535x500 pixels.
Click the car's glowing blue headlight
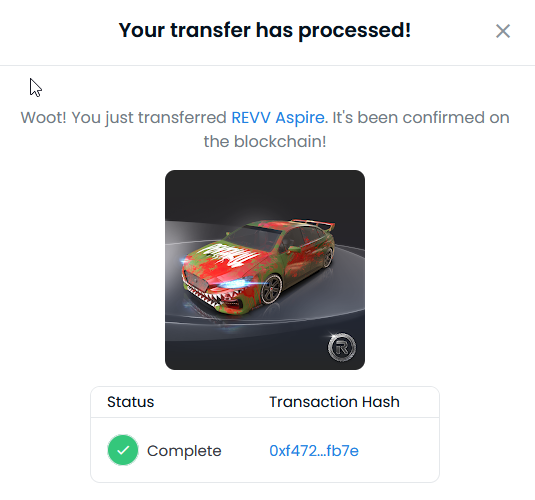(233, 283)
